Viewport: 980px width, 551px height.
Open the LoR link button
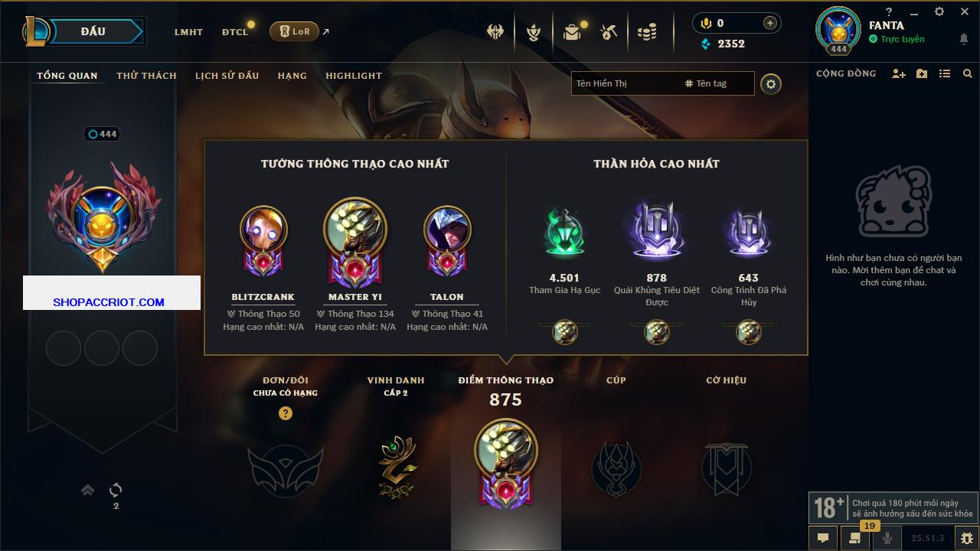pos(295,31)
